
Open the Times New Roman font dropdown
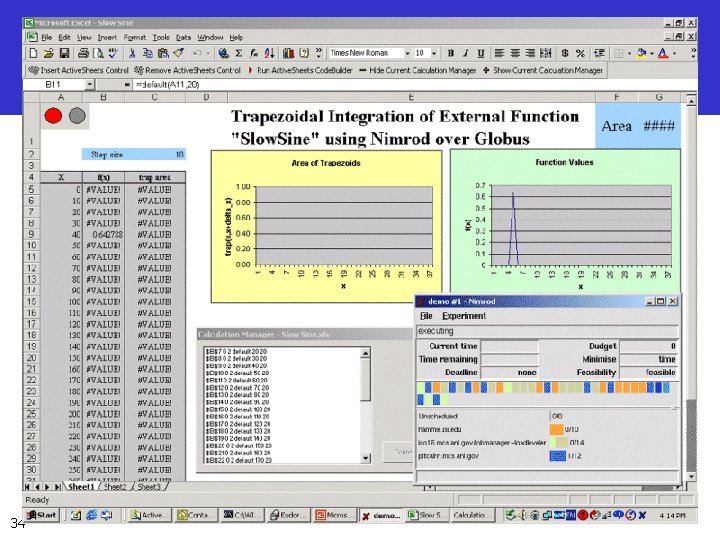click(x=407, y=53)
